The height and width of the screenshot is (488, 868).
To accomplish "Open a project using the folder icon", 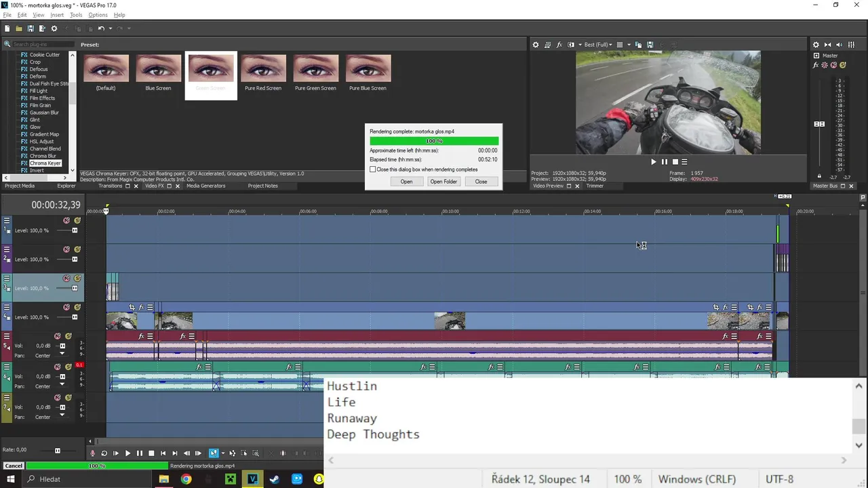I will pos(18,28).
